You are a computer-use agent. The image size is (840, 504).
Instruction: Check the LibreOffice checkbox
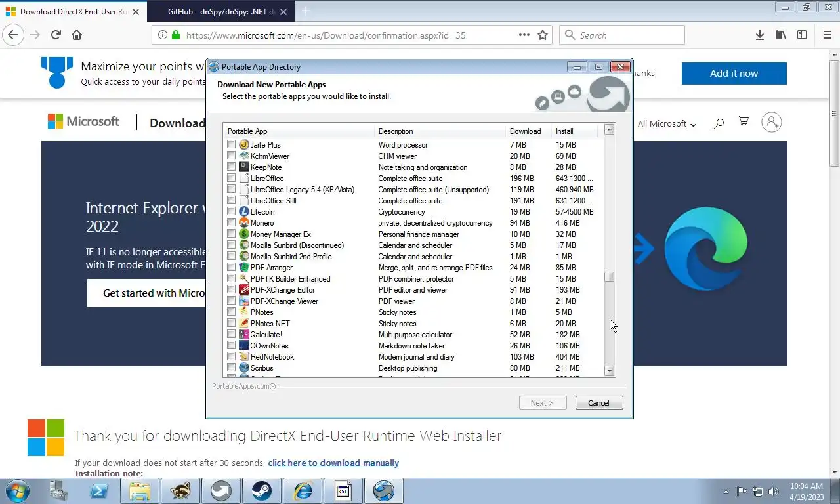[x=231, y=178]
